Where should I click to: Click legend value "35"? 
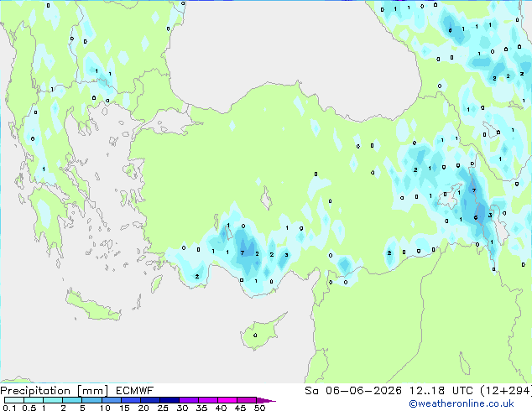[201, 408]
